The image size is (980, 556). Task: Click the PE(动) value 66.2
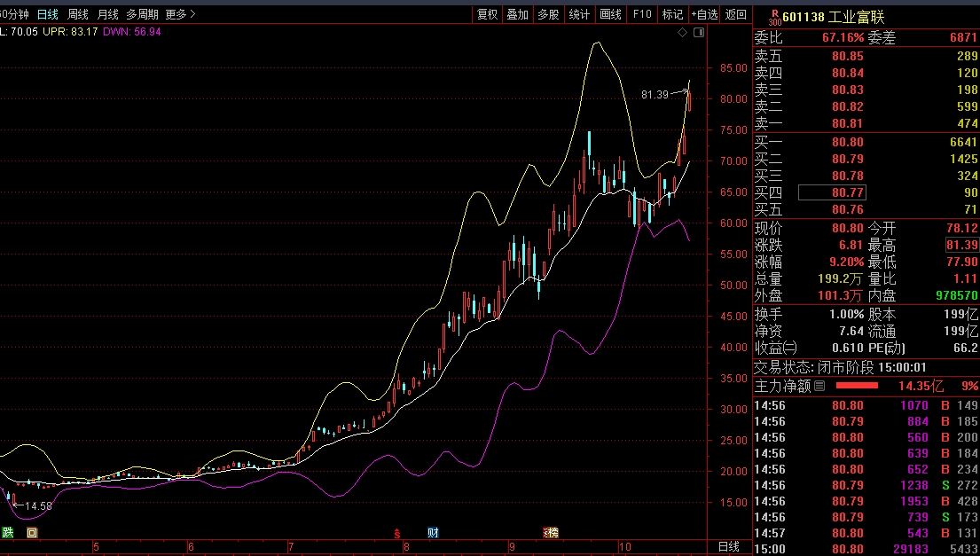pyautogui.click(x=966, y=348)
